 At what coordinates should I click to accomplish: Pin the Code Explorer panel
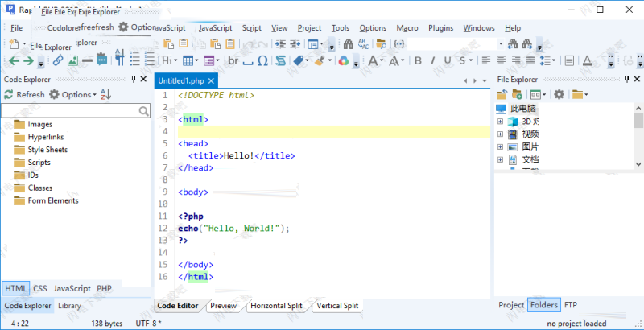point(134,79)
